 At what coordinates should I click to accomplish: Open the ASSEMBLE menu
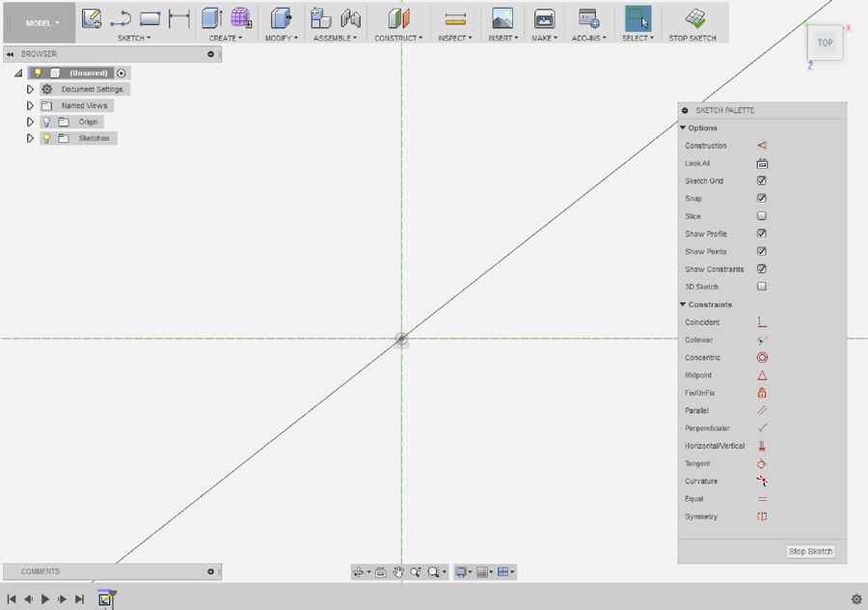click(x=335, y=38)
